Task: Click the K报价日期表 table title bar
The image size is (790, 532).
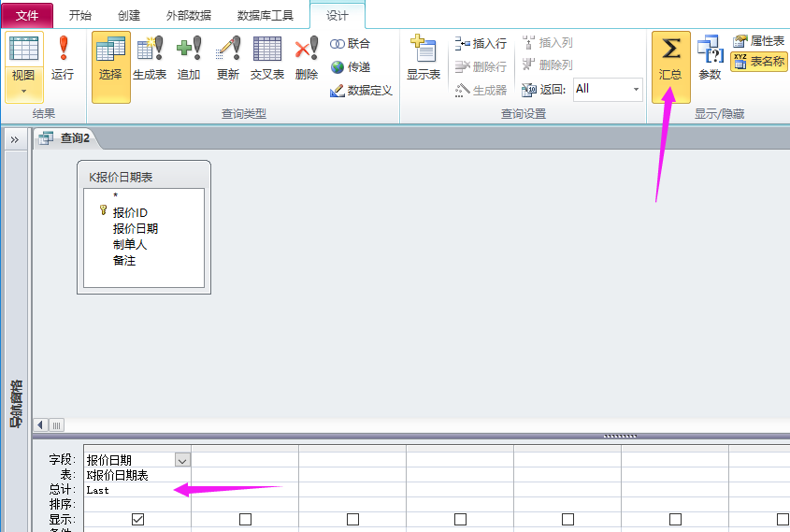Action: pos(144,177)
